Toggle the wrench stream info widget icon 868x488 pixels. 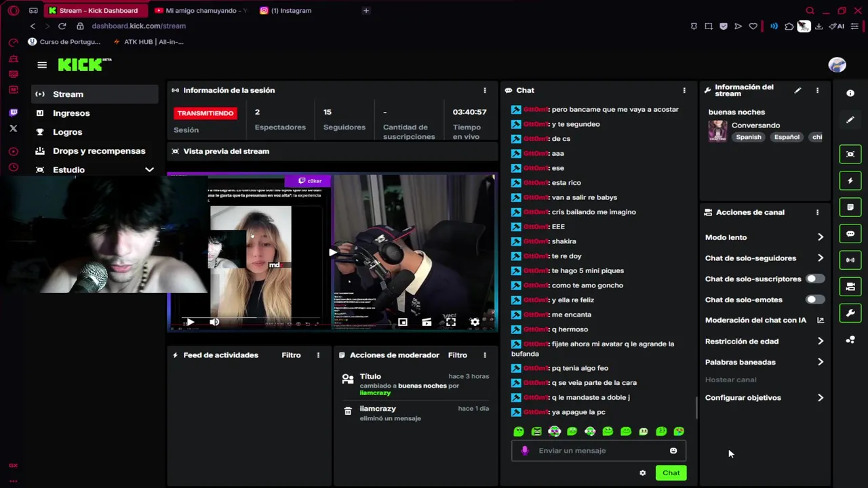click(x=850, y=313)
